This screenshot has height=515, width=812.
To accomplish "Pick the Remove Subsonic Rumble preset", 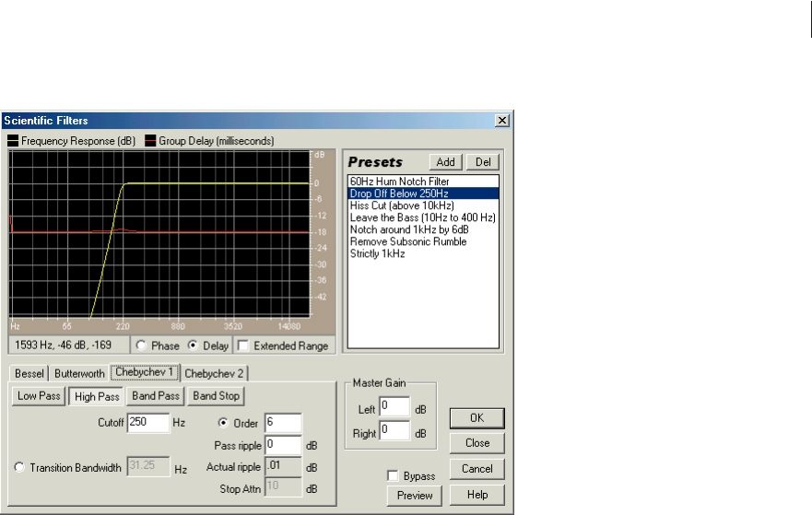I will coord(407,241).
